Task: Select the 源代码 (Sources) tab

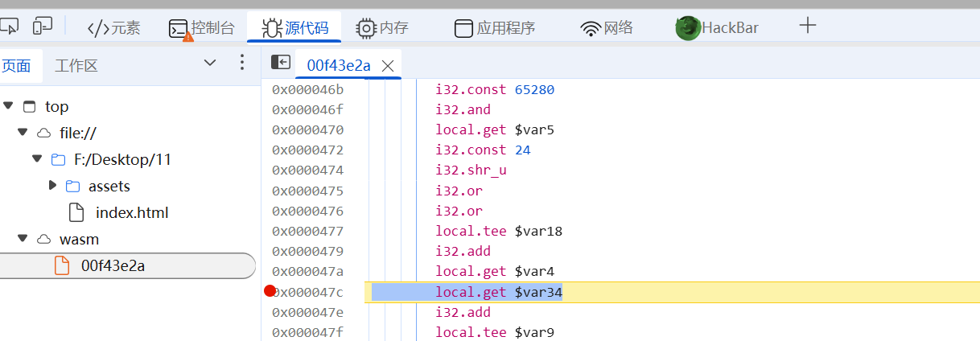Action: (294, 28)
